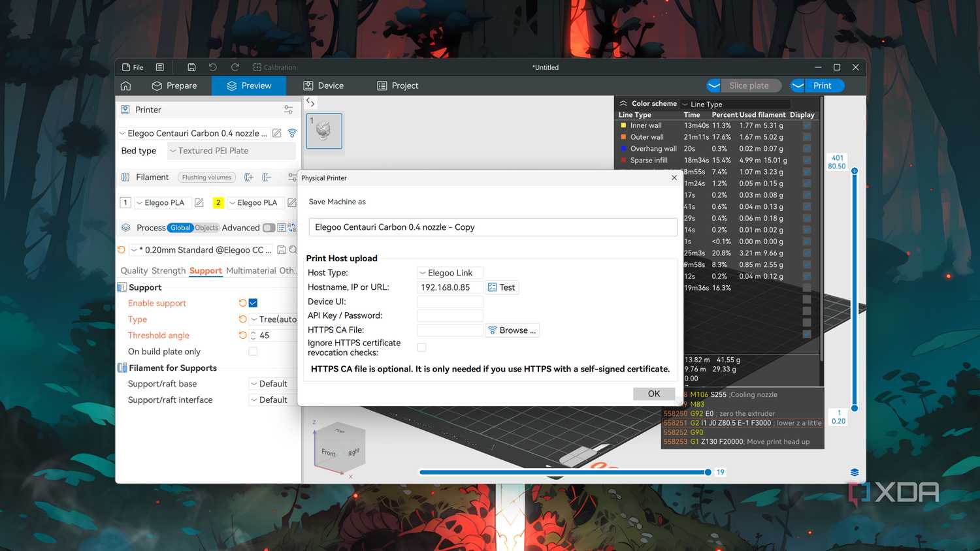Click the home icon in the tab bar
This screenshot has height=551, width=980.
tap(126, 86)
